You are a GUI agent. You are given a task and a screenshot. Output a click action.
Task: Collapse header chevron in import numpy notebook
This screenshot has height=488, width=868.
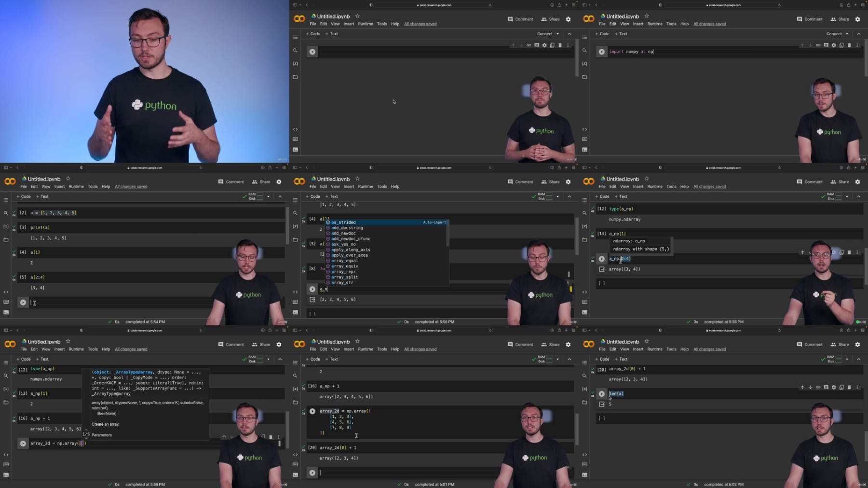click(x=858, y=34)
